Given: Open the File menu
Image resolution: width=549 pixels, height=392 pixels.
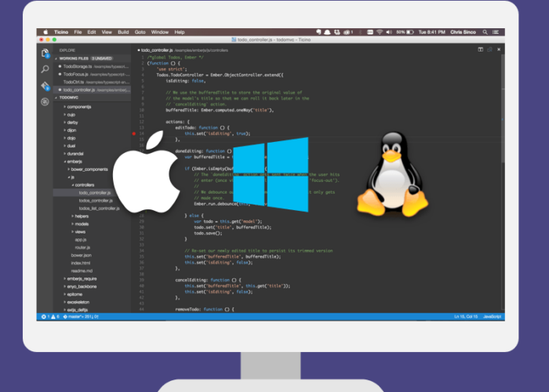Looking at the screenshot, I should 78,32.
